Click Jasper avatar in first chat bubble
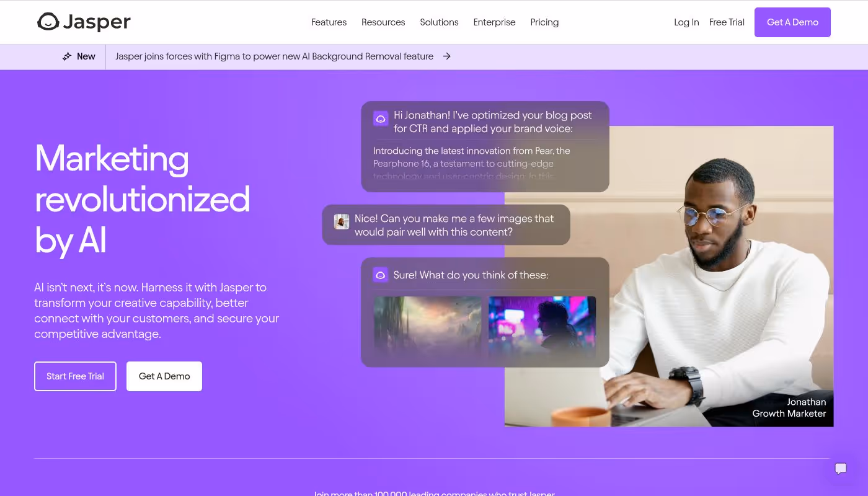868x496 pixels. pos(381,118)
